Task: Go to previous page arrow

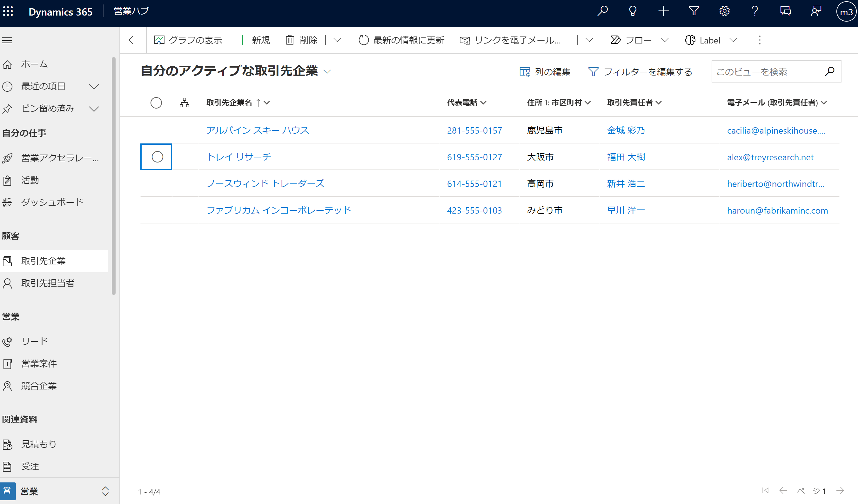Action: 783,490
